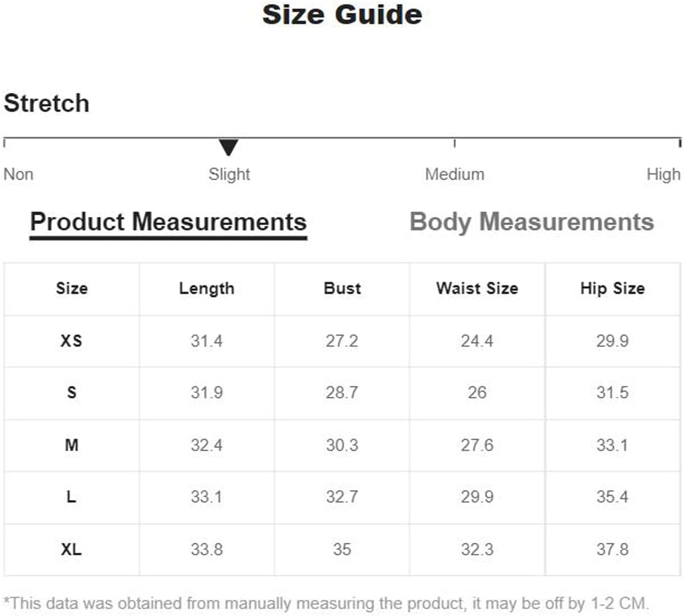684x616 pixels.
Task: Select the XS size row label
Action: click(72, 341)
